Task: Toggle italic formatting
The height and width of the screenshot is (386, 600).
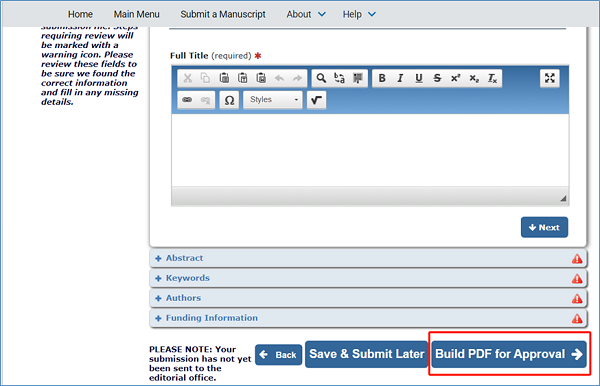Action: pos(400,78)
